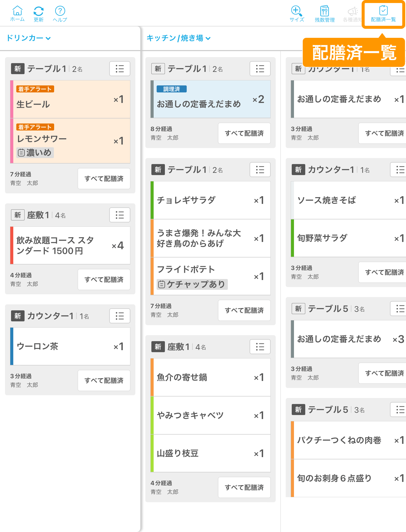Select the パクチーつくねの肉巻 item

pos(348,440)
